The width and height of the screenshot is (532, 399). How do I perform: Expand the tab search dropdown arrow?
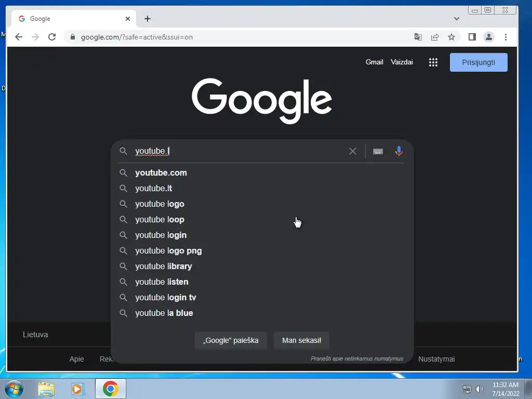[456, 19]
